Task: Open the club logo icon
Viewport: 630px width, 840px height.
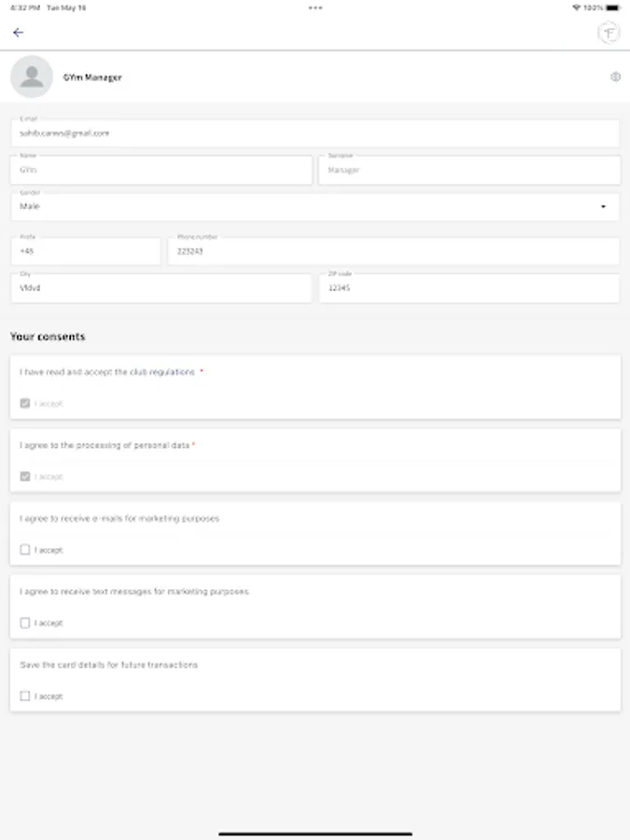Action: pyautogui.click(x=609, y=33)
